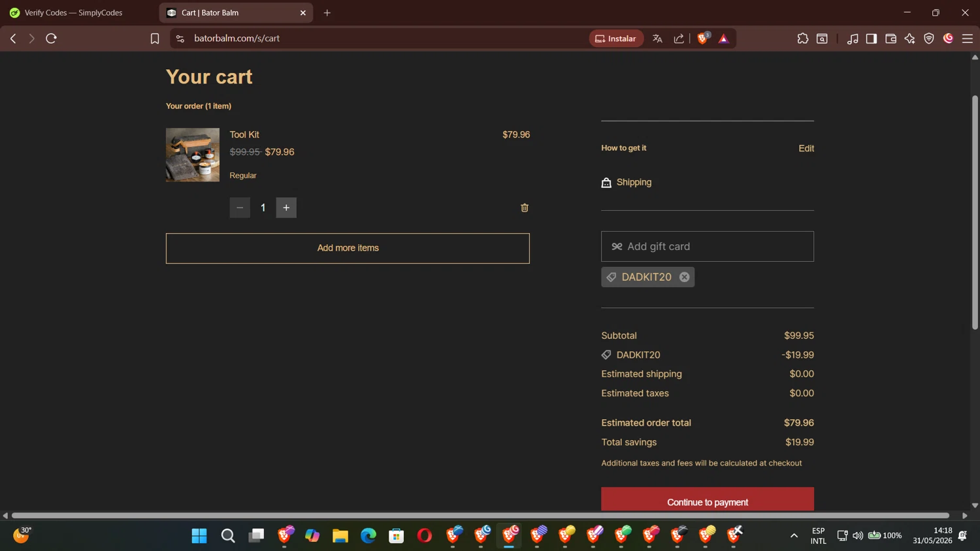
Task: Reload the Bator Balm cart page
Action: [x=51, y=39]
